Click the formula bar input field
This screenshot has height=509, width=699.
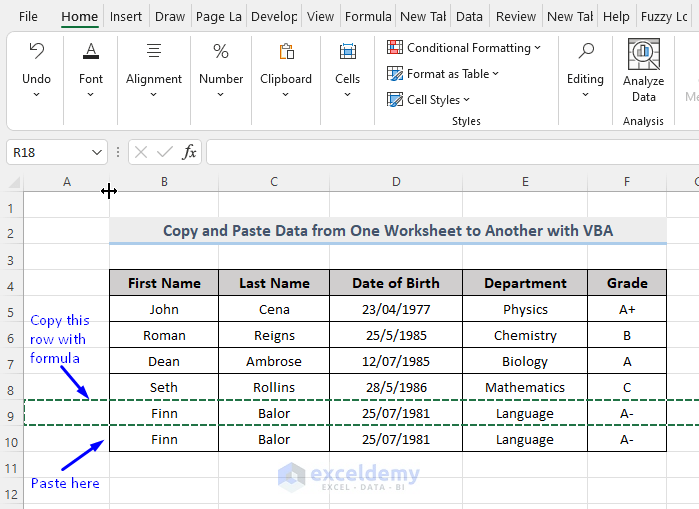point(450,152)
